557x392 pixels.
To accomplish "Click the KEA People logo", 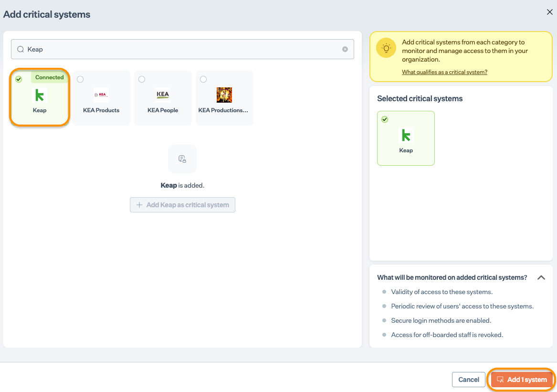I will (x=163, y=95).
